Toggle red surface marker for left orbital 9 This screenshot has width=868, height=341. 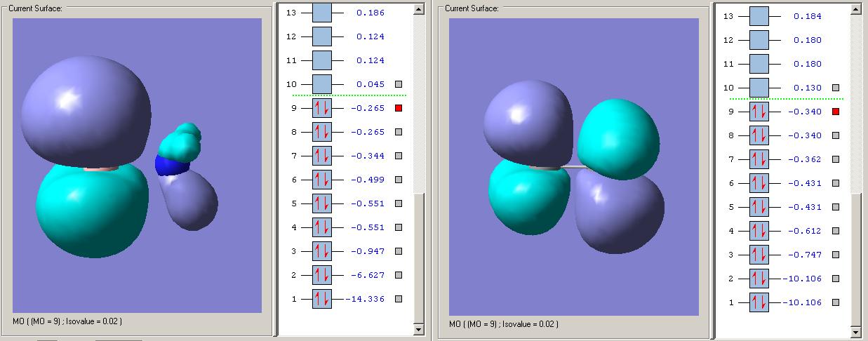click(x=399, y=108)
